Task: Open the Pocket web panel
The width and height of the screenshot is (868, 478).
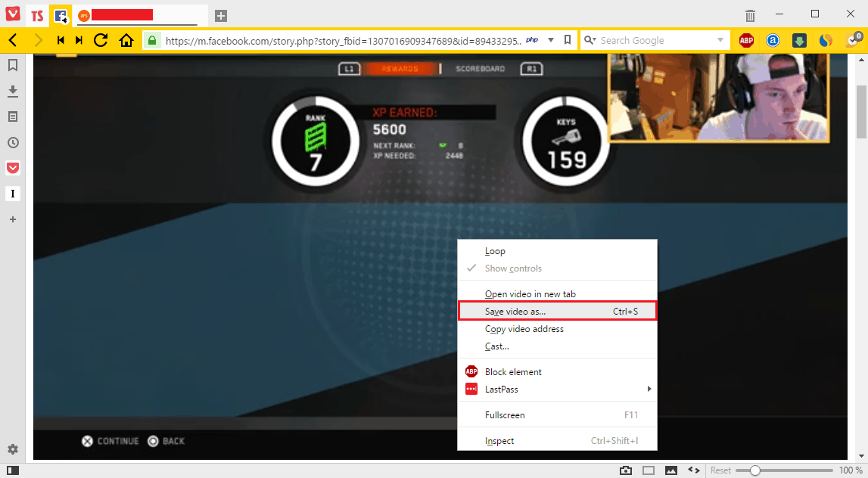Action: coord(13,168)
